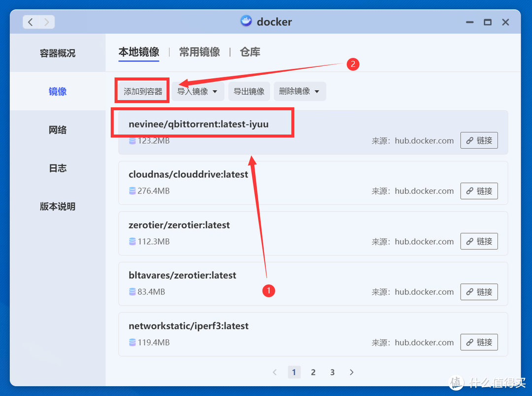The image size is (532, 396).
Task: Click 链接 for networkstatic/iperf3 image
Action: (x=479, y=342)
